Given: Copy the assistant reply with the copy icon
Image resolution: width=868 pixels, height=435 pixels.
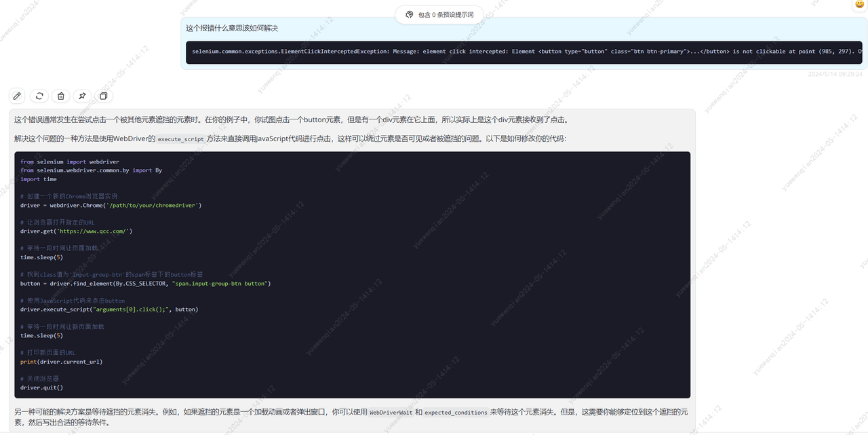Looking at the screenshot, I should pyautogui.click(x=103, y=96).
